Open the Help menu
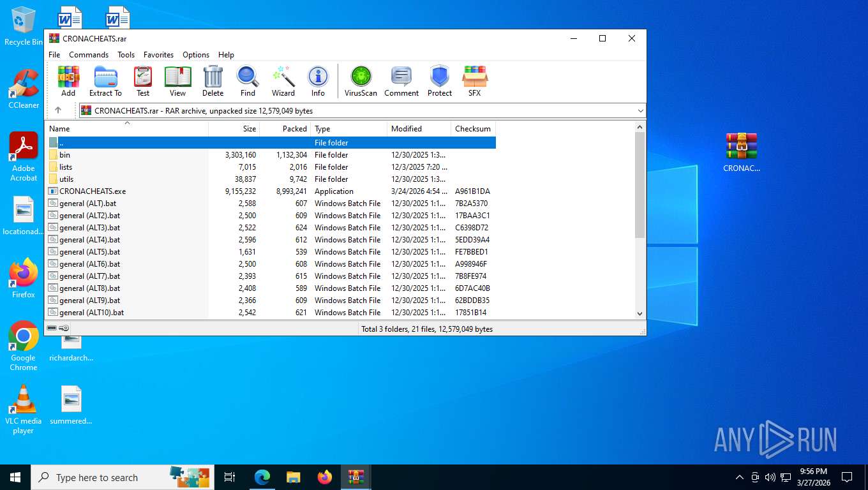This screenshot has height=490, width=868. pyautogui.click(x=226, y=55)
